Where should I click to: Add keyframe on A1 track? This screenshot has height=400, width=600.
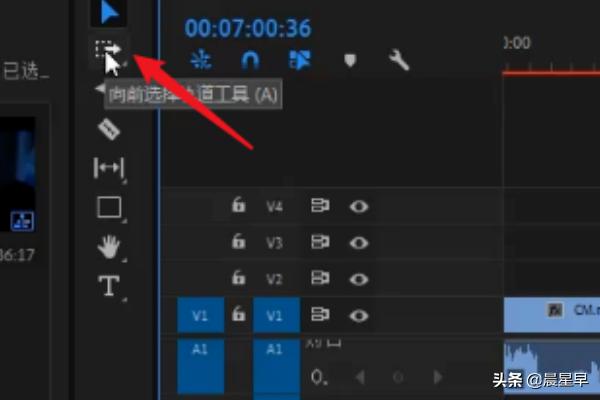tap(398, 377)
